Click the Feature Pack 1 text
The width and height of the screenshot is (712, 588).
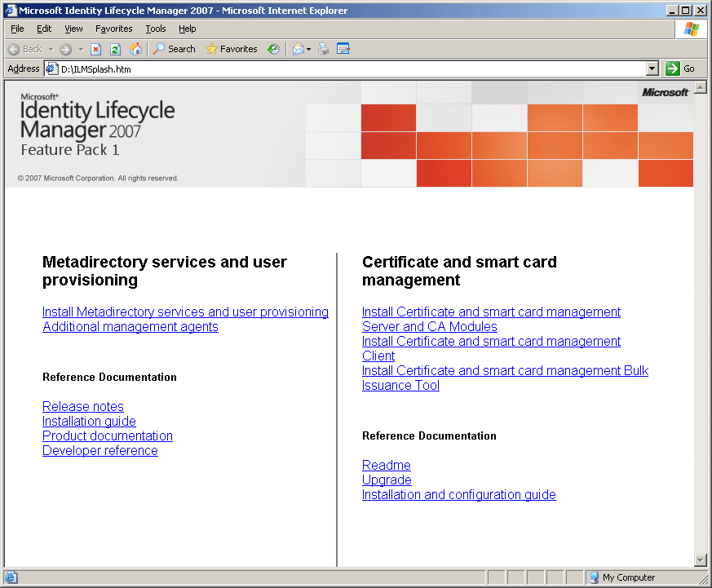[70, 150]
